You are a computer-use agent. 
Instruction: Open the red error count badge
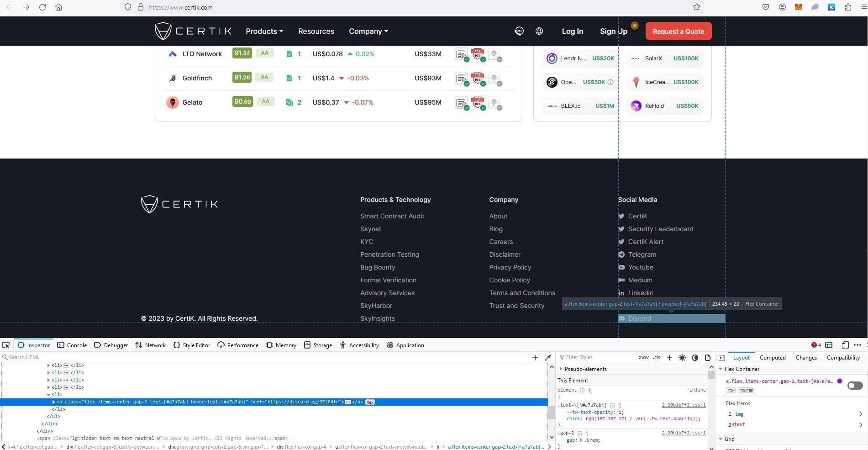tap(816, 345)
